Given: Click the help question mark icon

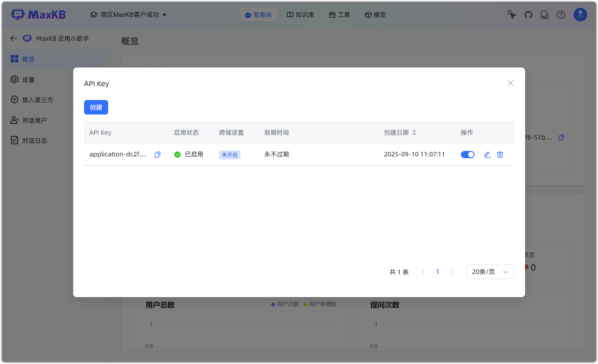Looking at the screenshot, I should (561, 15).
